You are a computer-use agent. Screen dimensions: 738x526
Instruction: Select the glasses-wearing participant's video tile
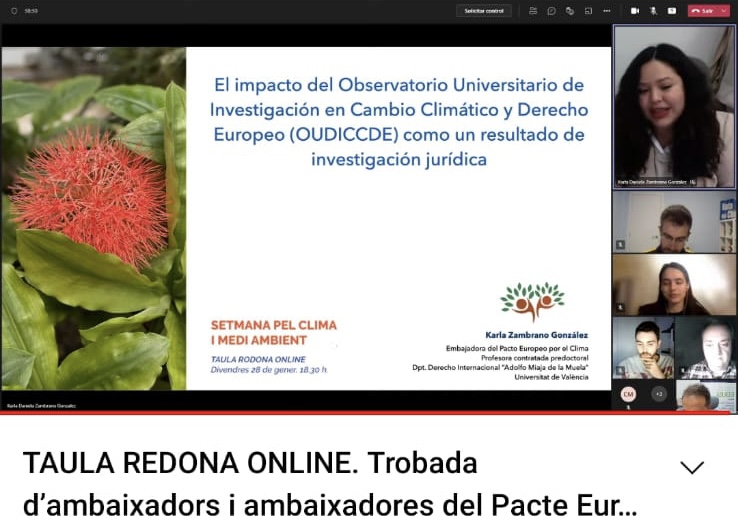pyautogui.click(x=673, y=221)
